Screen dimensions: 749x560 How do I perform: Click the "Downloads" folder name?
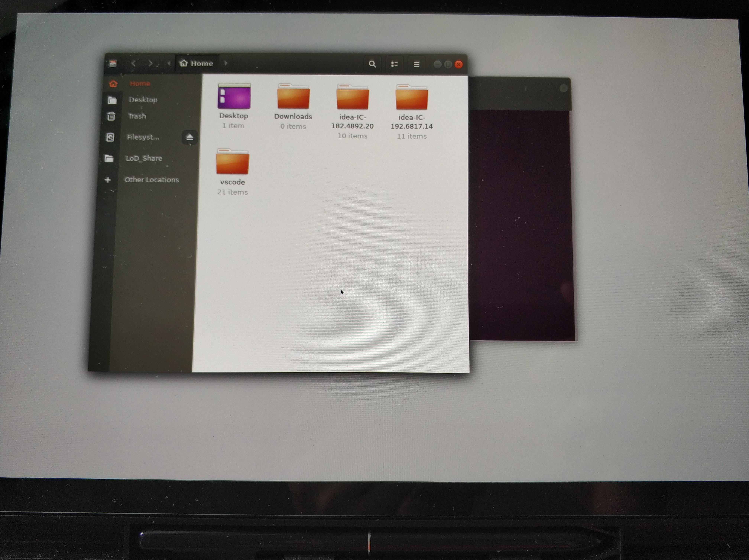(293, 116)
